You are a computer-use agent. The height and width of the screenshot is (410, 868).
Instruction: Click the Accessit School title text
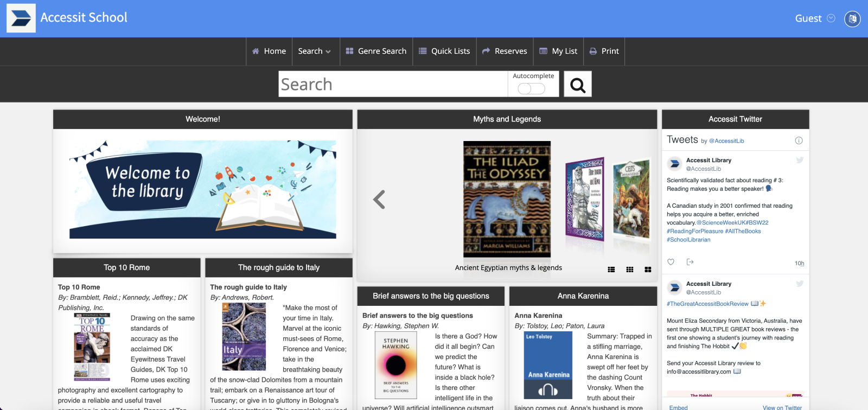click(x=84, y=18)
